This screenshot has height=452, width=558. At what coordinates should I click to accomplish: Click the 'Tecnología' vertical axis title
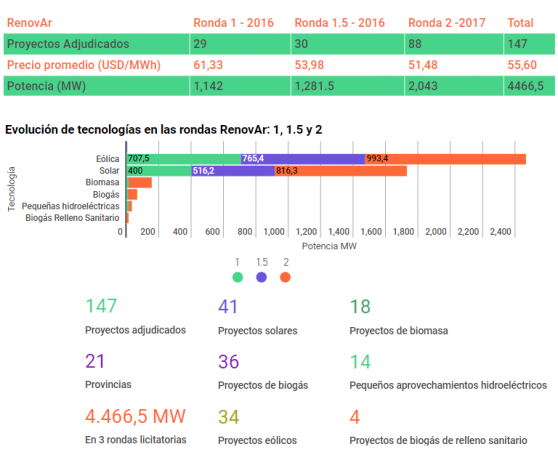tap(12, 189)
